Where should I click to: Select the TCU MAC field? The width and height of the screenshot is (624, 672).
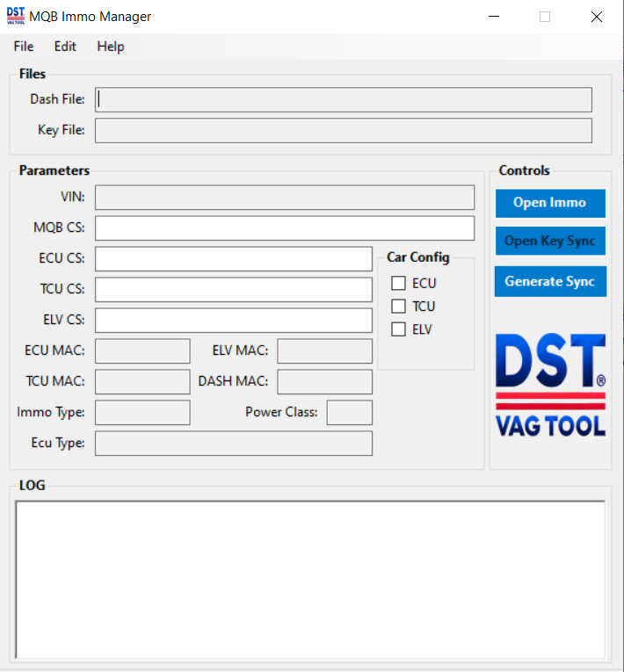142,382
